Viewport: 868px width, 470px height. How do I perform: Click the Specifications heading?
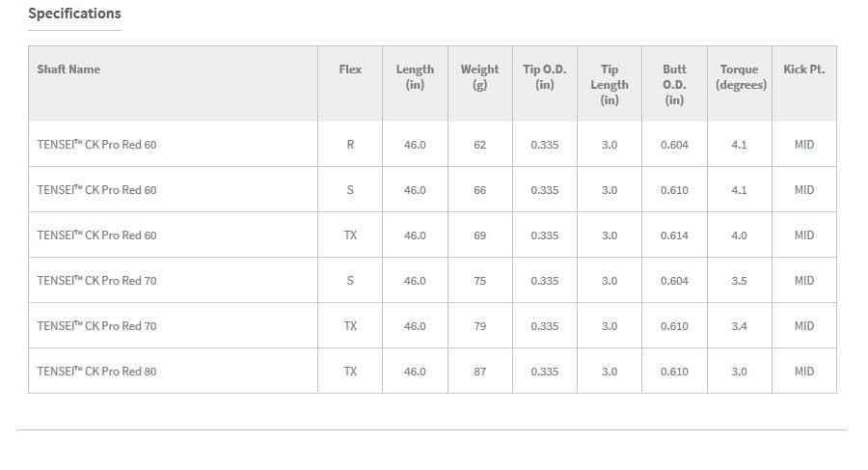pyautogui.click(x=74, y=14)
